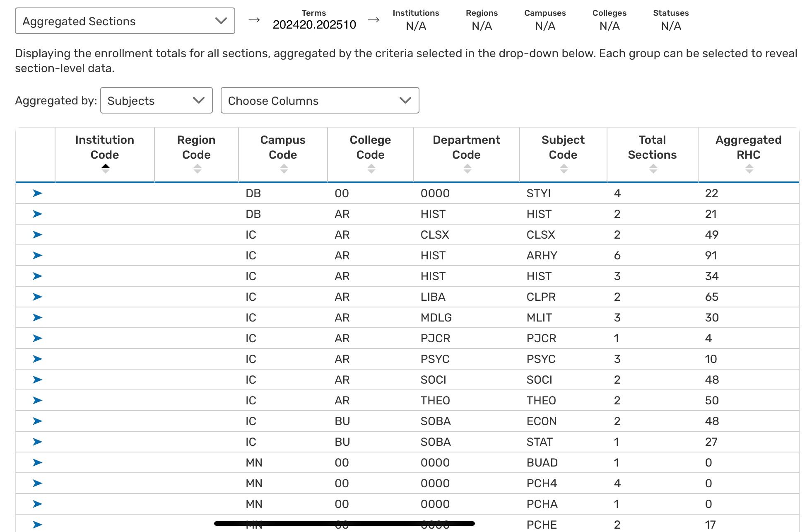This screenshot has width=812, height=532.
Task: Sort by College Code column arrows
Action: [371, 168]
